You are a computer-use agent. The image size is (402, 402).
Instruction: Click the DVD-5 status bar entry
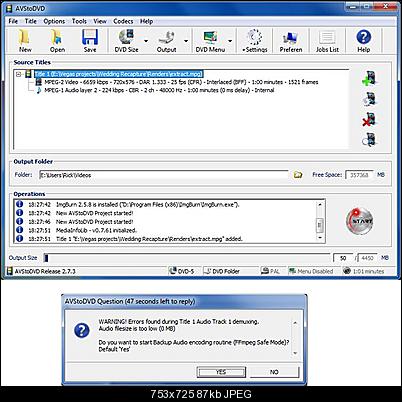pos(182,271)
